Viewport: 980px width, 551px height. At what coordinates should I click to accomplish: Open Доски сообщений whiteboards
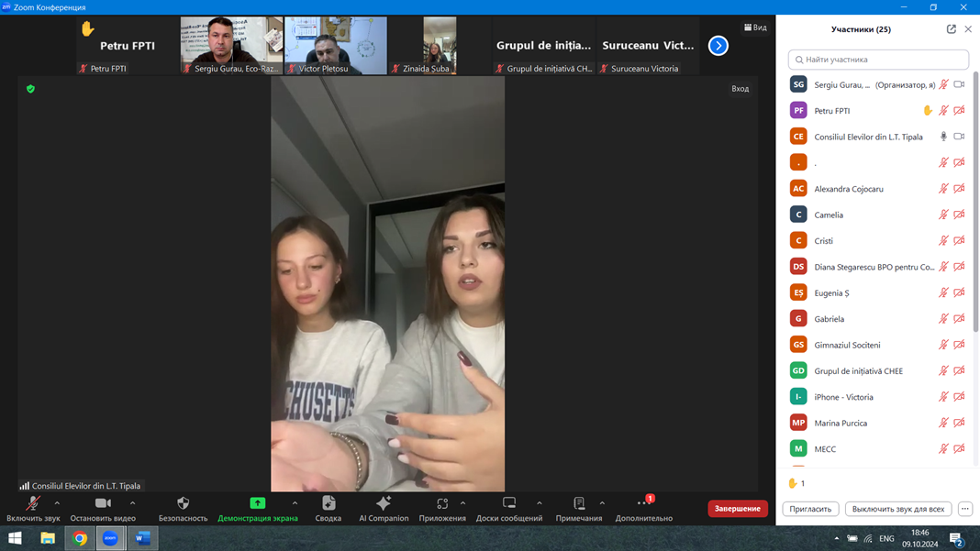click(508, 503)
